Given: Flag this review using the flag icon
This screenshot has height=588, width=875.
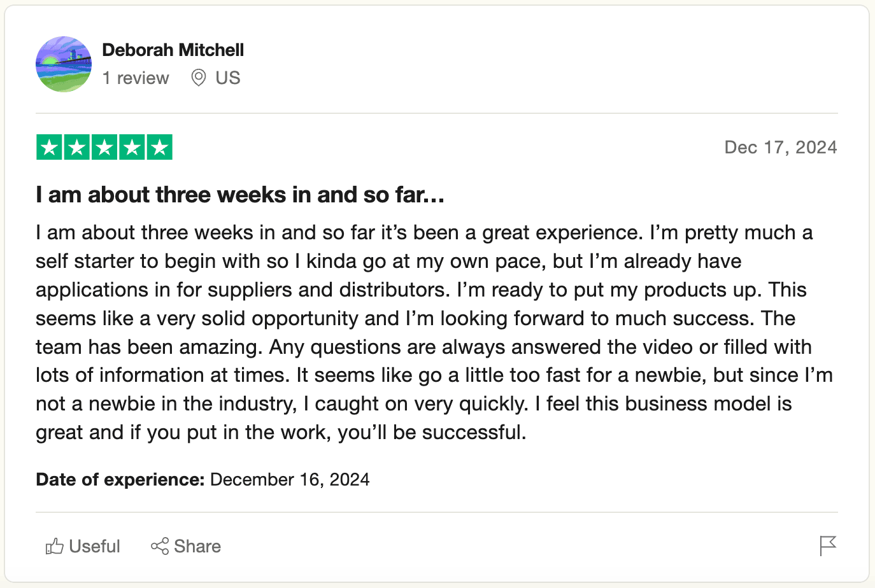Looking at the screenshot, I should [827, 545].
